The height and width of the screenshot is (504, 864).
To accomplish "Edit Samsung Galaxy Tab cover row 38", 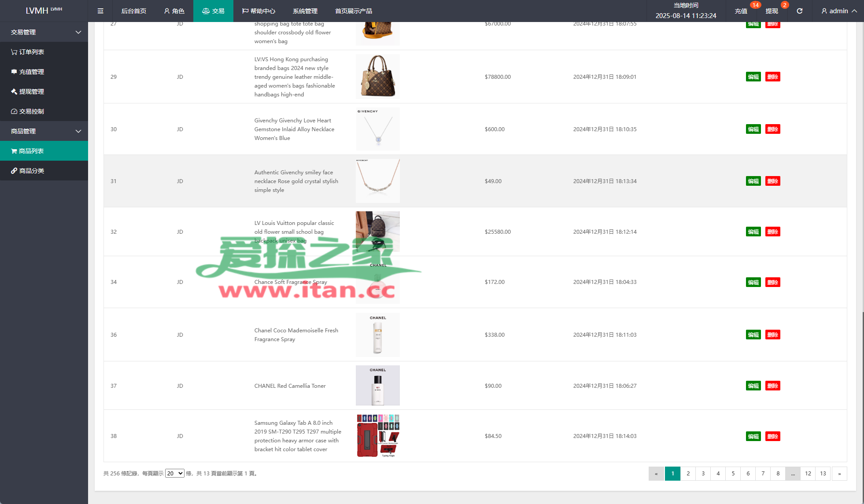I will pyautogui.click(x=753, y=437).
